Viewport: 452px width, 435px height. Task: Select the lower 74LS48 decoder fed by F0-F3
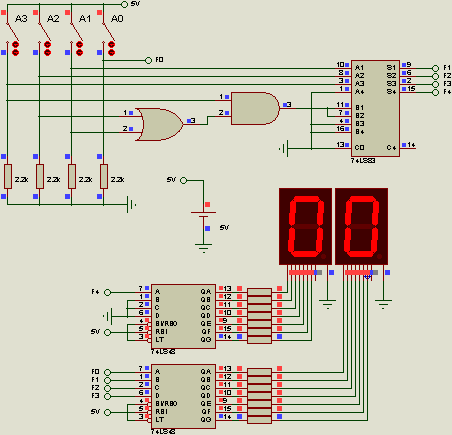tap(183, 396)
